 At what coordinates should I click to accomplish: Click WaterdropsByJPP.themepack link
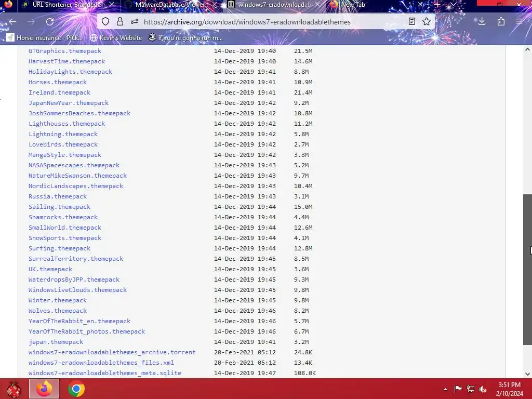(74, 280)
